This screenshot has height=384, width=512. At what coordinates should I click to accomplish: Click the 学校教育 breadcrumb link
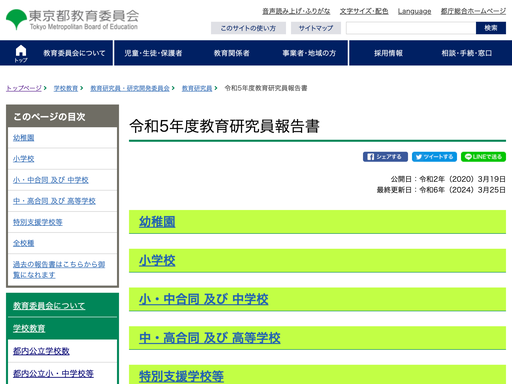coord(66,88)
